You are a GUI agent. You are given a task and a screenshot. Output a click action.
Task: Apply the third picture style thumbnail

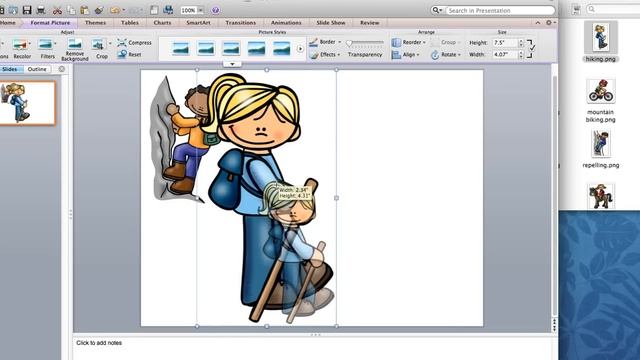pyautogui.click(x=231, y=49)
